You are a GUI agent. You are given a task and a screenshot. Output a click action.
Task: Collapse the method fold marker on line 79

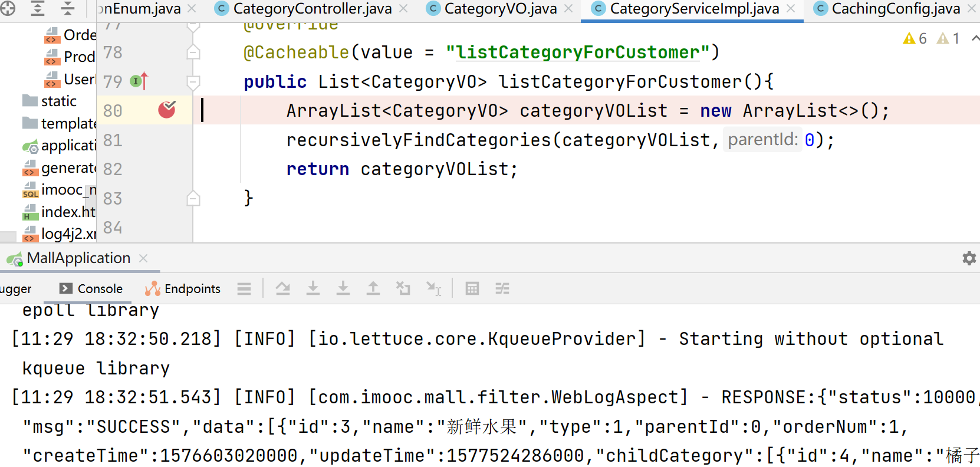point(193,81)
